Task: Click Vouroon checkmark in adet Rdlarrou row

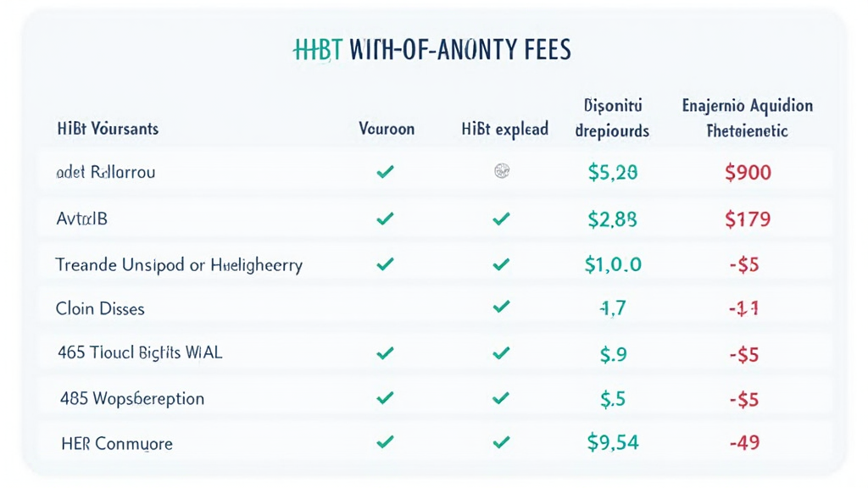Action: click(385, 172)
